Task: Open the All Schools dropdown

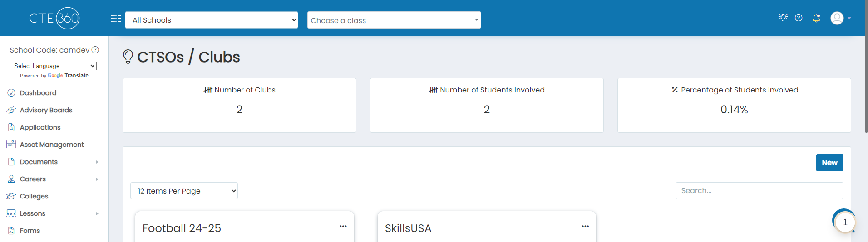Action: tap(212, 20)
